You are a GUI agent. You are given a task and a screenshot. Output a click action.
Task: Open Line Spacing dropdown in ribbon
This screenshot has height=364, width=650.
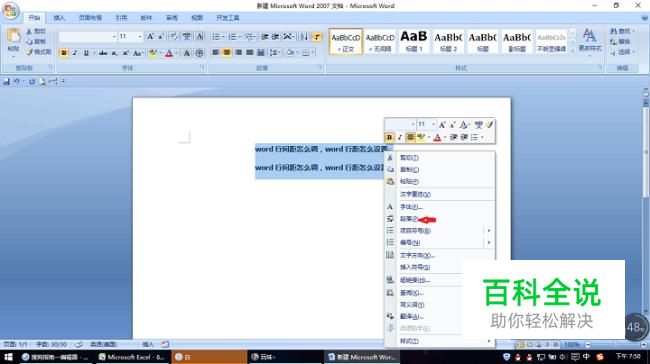tap(274, 53)
